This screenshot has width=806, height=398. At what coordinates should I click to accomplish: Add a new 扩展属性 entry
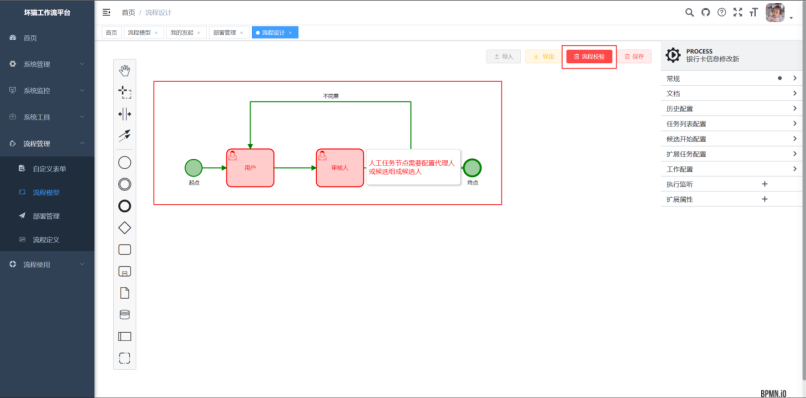(x=764, y=199)
